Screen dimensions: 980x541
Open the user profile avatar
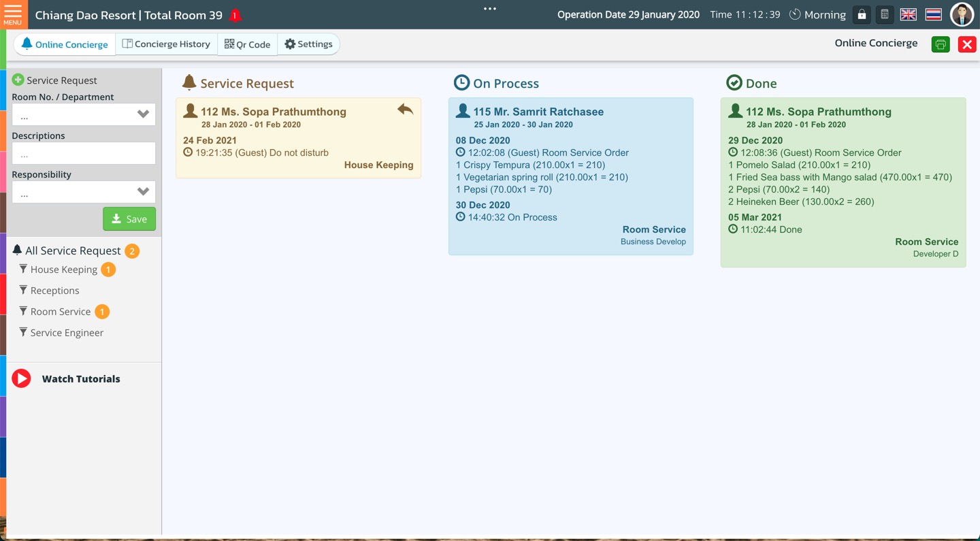pyautogui.click(x=962, y=15)
